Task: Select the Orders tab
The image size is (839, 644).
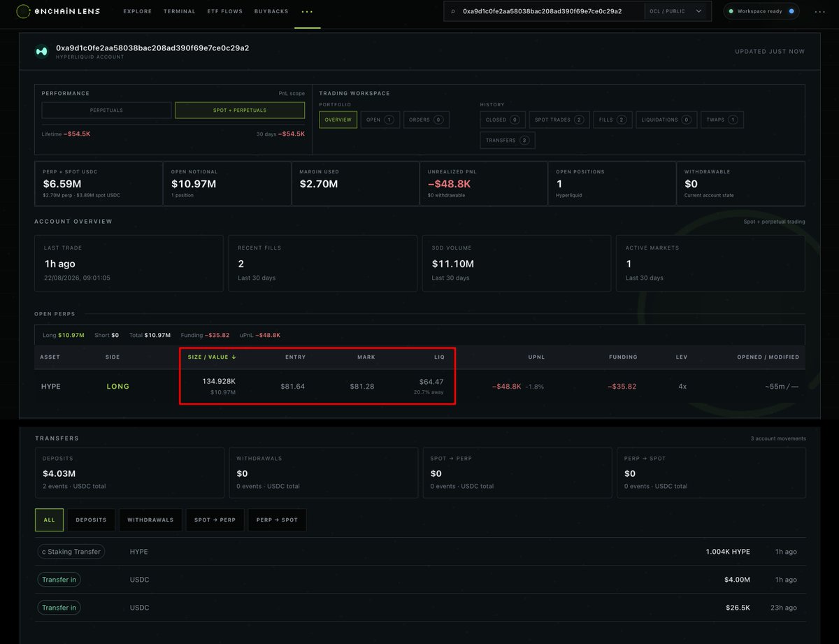Action: tap(426, 120)
